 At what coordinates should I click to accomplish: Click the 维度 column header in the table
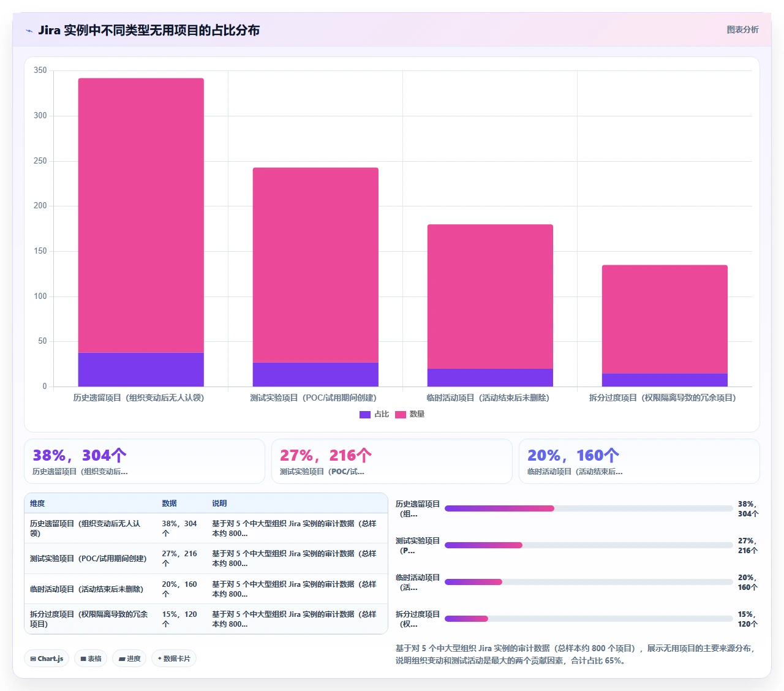pos(37,504)
